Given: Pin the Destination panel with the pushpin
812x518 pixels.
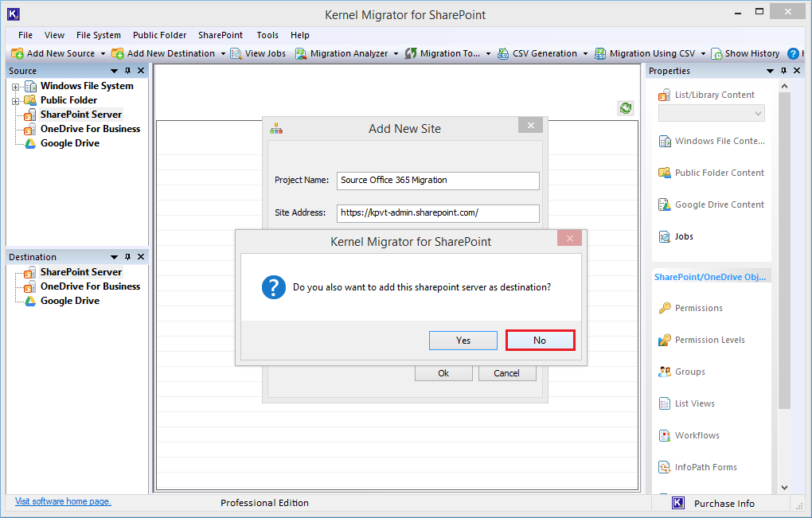Looking at the screenshot, I should coord(128,257).
